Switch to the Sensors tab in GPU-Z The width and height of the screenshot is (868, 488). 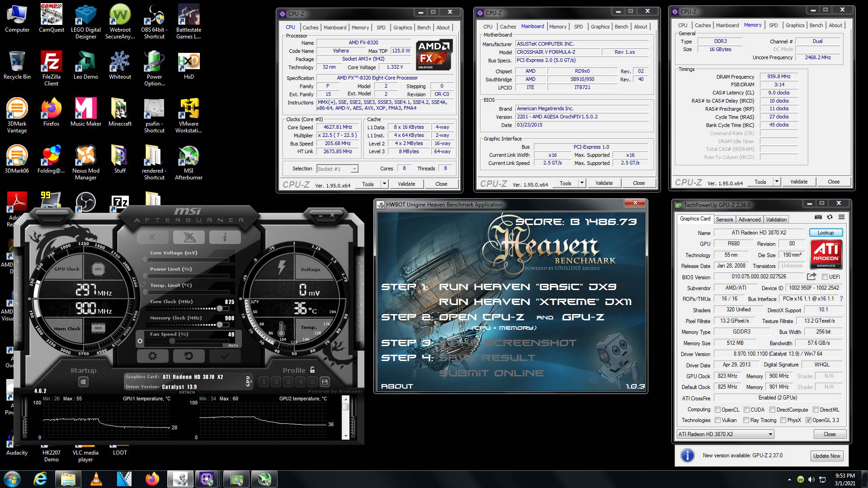pyautogui.click(x=724, y=220)
